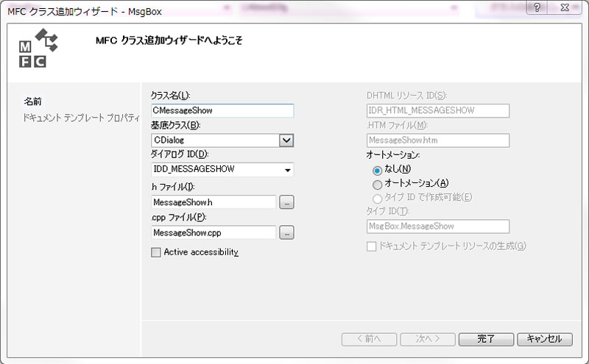589x364 pixels.
Task: Click the キャンセル button
Action: [545, 339]
